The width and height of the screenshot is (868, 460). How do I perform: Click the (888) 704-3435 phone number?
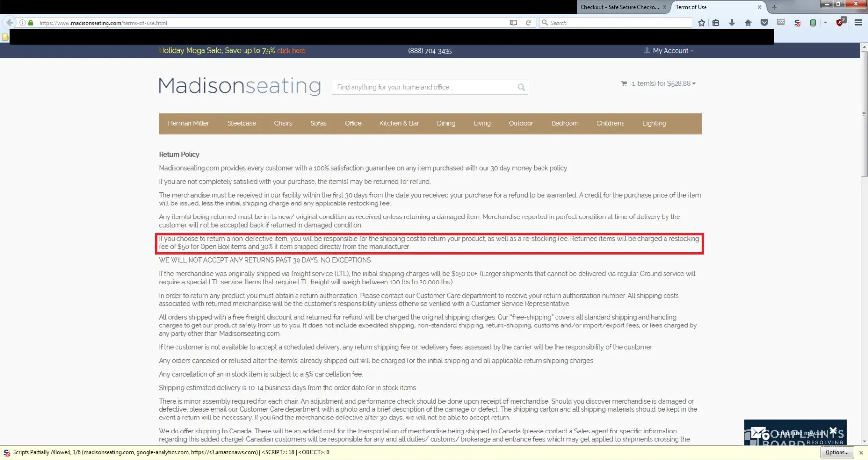430,51
